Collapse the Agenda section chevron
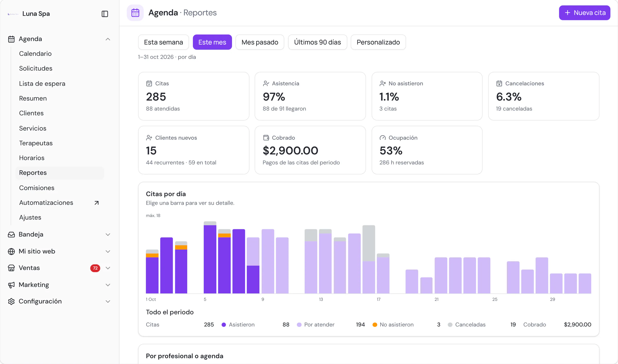 [108, 39]
